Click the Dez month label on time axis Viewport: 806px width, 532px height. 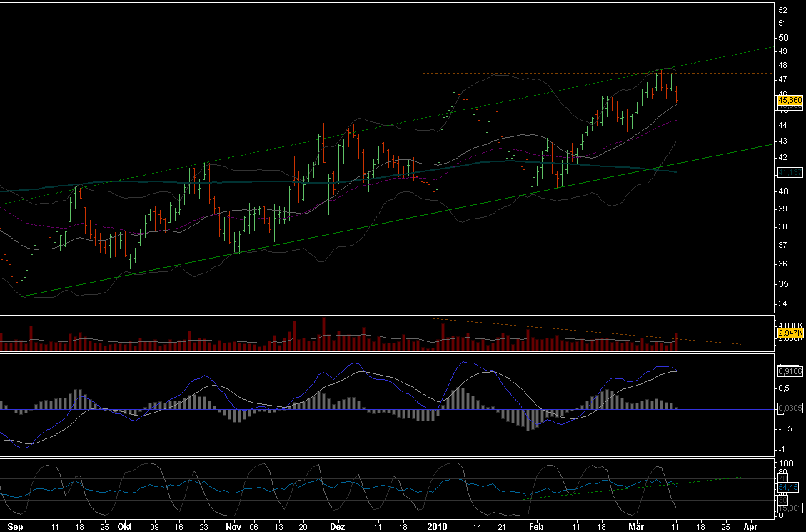pos(338,527)
